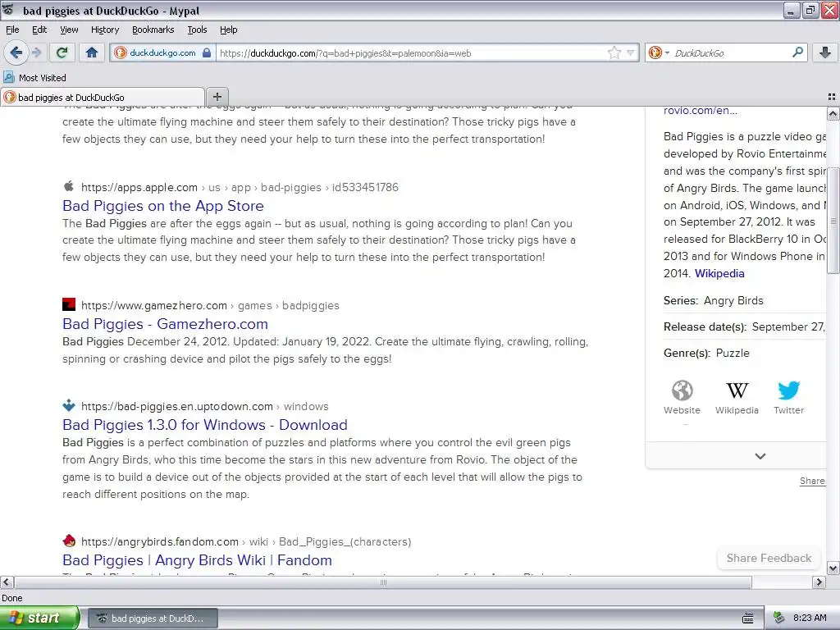
Task: Click the bad-piggies.en.uptodown.com URL
Action: tap(204, 407)
